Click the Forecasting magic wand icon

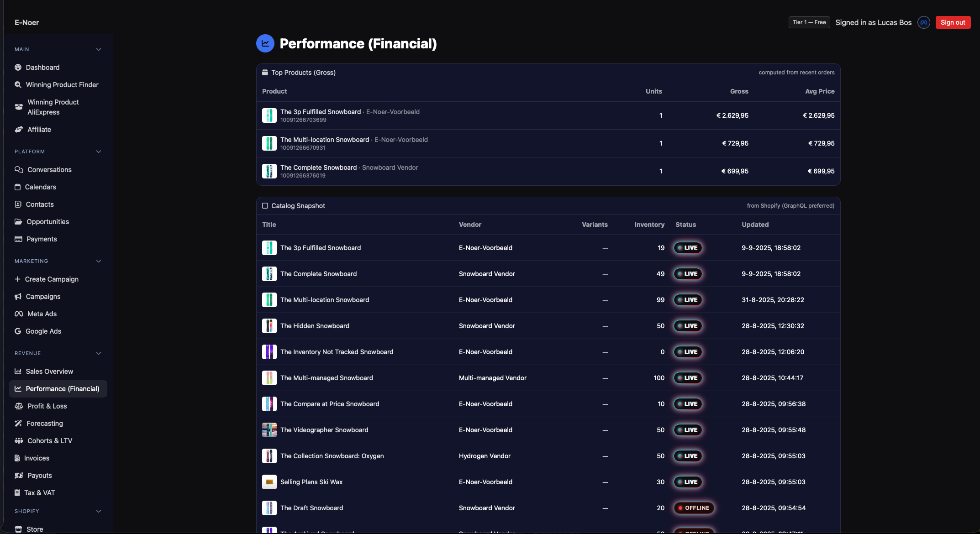coord(18,424)
